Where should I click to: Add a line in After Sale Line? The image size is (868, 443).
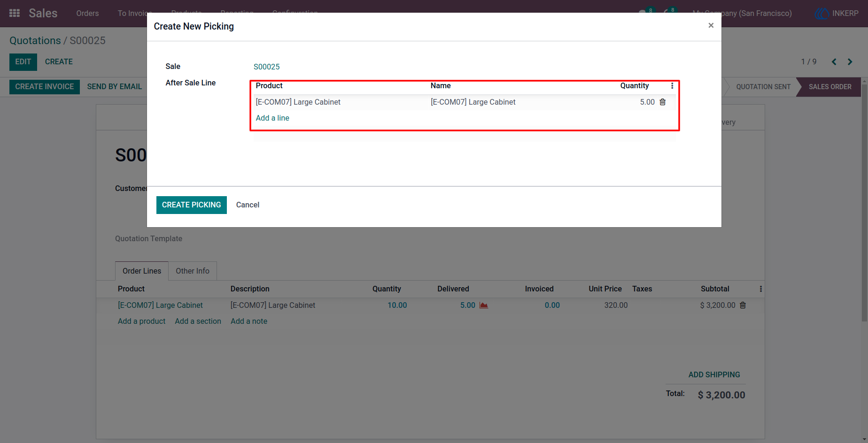272,118
